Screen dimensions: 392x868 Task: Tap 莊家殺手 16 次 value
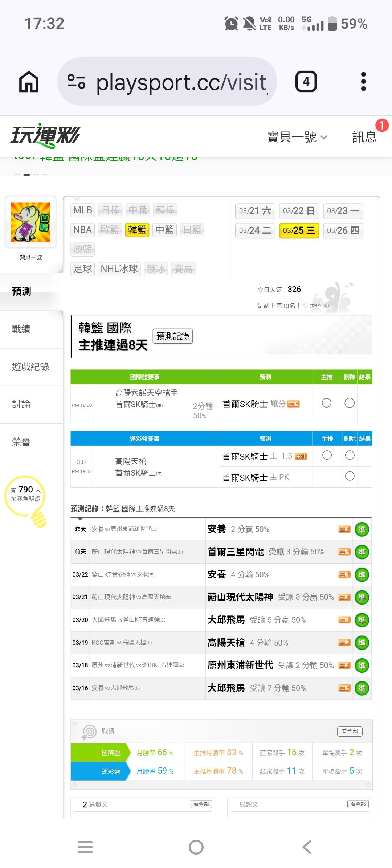click(x=282, y=753)
